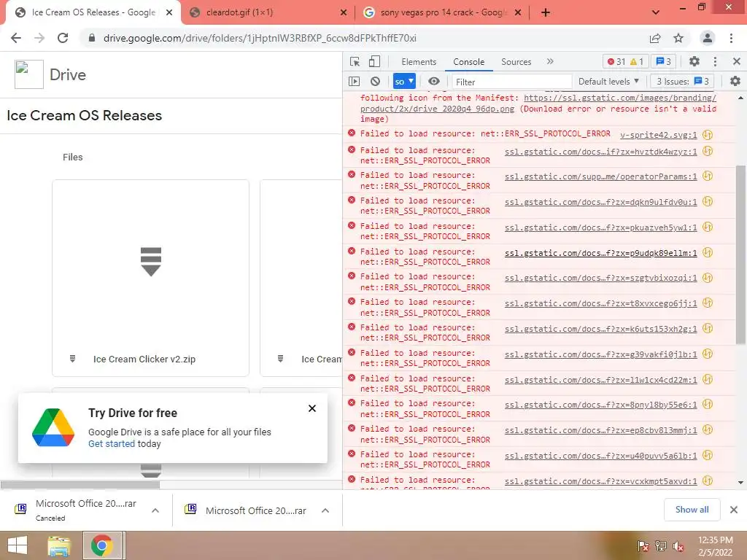Open v-sprite42.svg:1 source link

click(659, 135)
